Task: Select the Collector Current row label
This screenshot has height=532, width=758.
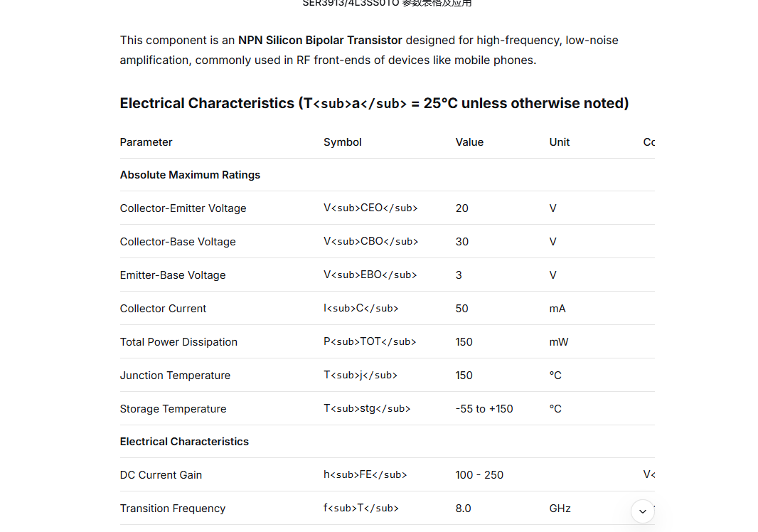Action: 163,309
